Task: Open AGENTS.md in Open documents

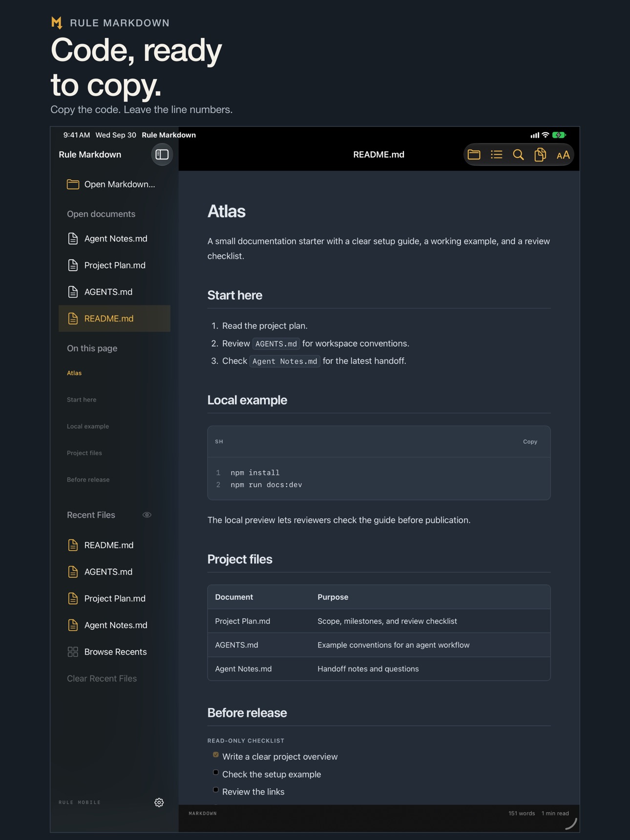Action: coord(114,292)
